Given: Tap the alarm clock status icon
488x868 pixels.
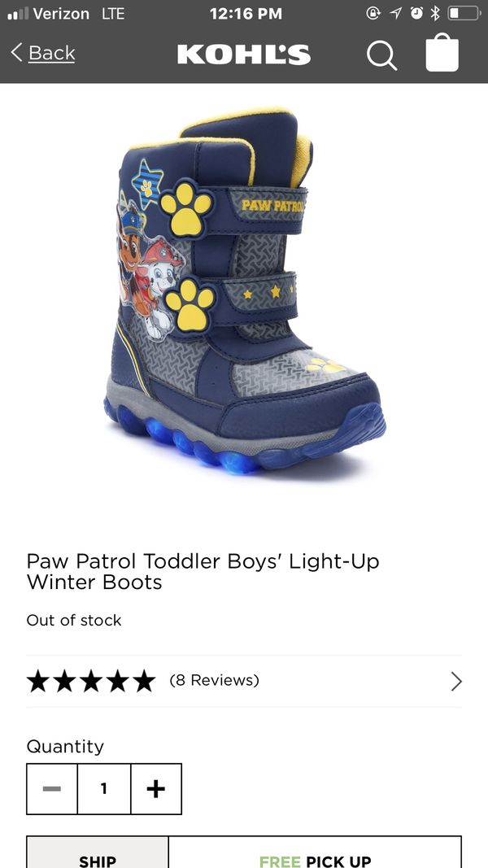Looking at the screenshot, I should pyautogui.click(x=416, y=14).
